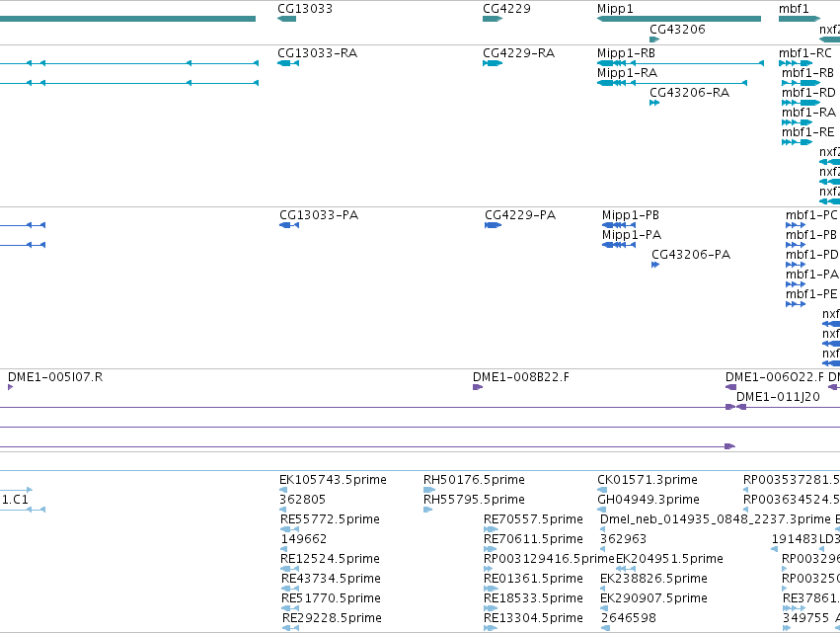Select EST GH04949.3prime
Viewport: 840px width, 633px height.
[x=649, y=500]
